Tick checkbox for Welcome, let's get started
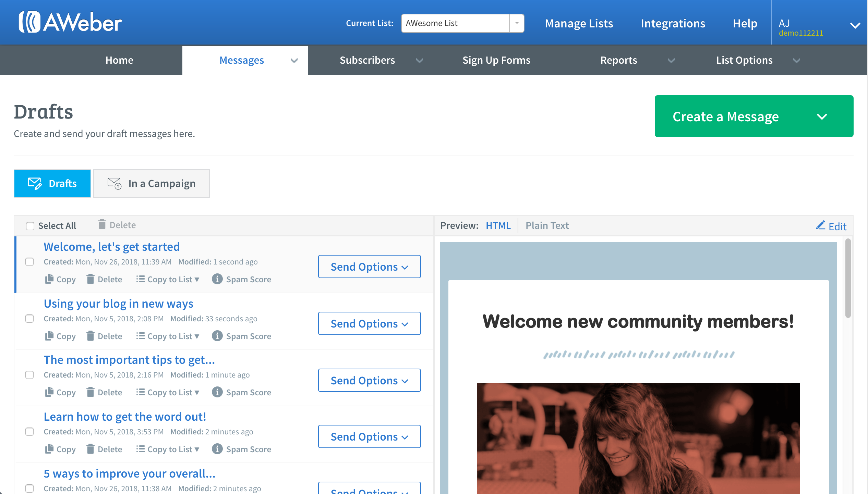This screenshot has height=494, width=868. coord(29,262)
